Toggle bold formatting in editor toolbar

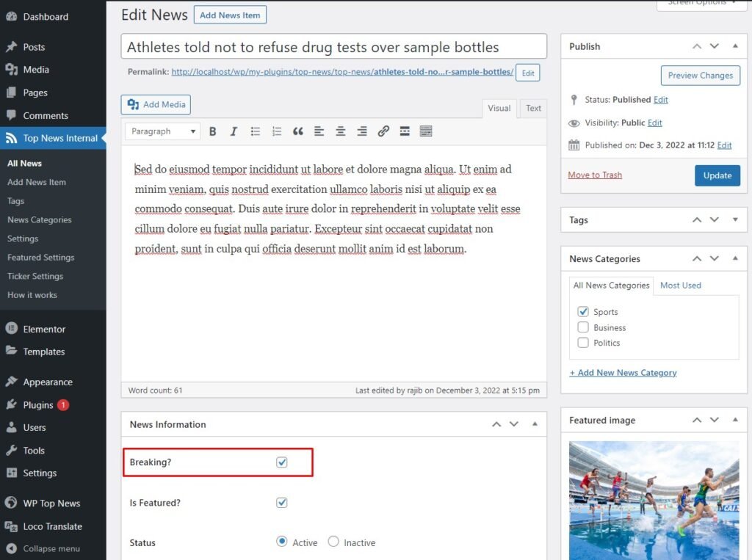(x=213, y=131)
